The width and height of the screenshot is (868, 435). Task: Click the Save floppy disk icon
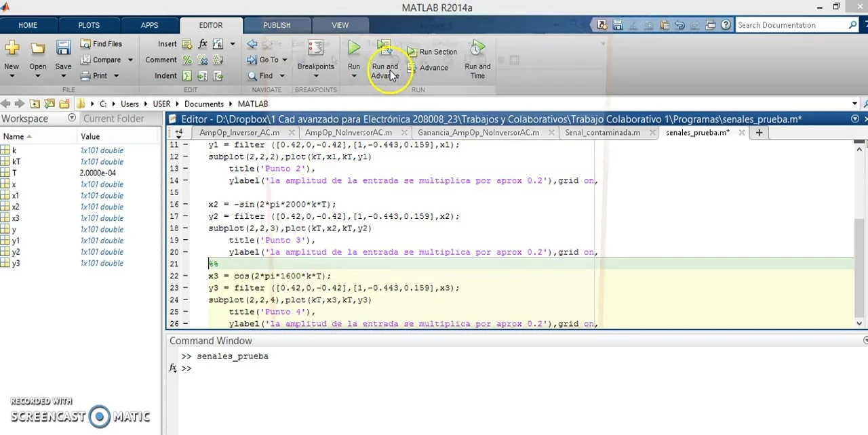(63, 48)
